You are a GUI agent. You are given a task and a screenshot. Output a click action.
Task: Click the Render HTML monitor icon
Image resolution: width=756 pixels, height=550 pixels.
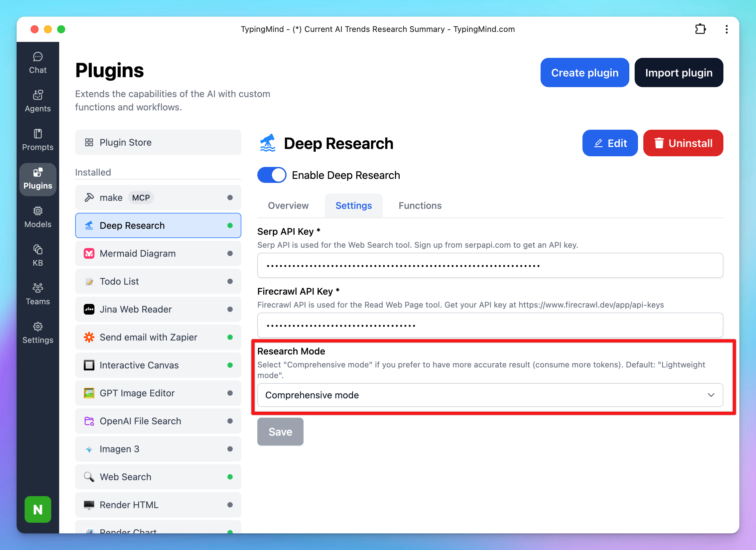click(89, 505)
